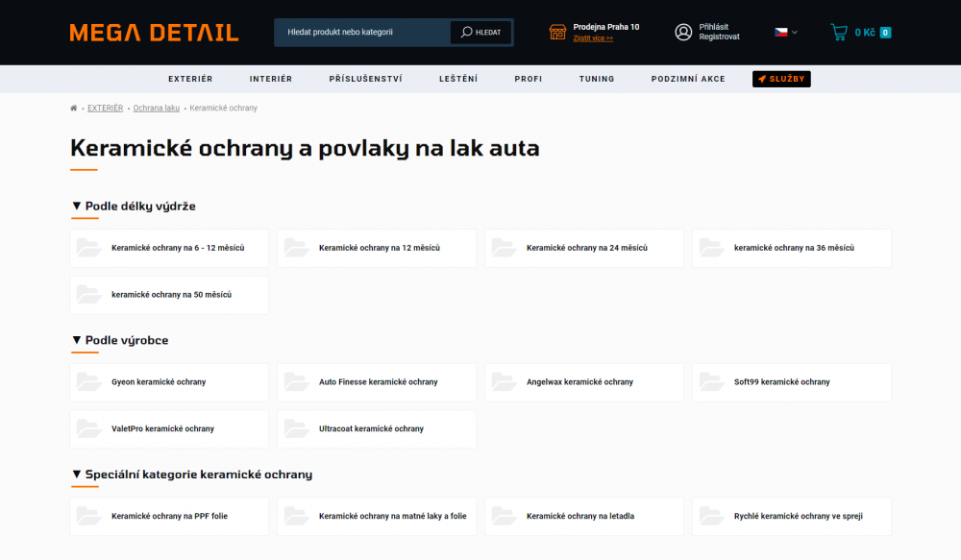Open Gyeon keramické ochrany label
The width and height of the screenshot is (961, 560).
(159, 382)
